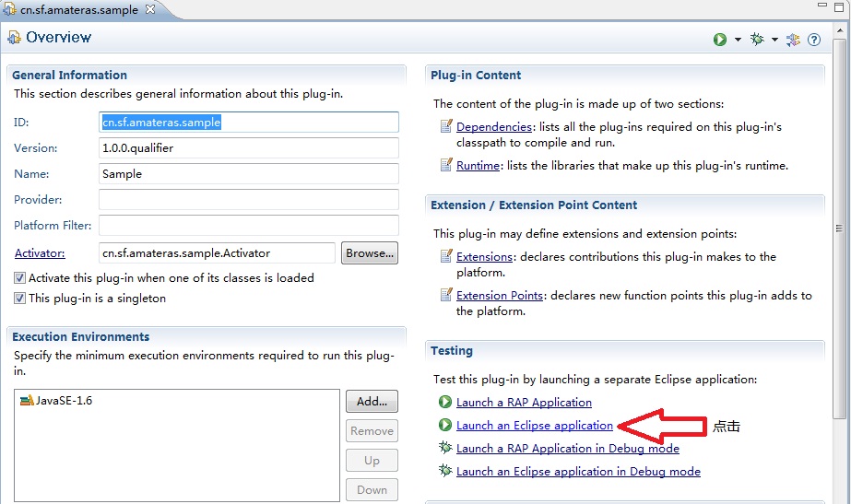The width and height of the screenshot is (851, 504).
Task: Click into the Activator class field
Action: tap(217, 252)
